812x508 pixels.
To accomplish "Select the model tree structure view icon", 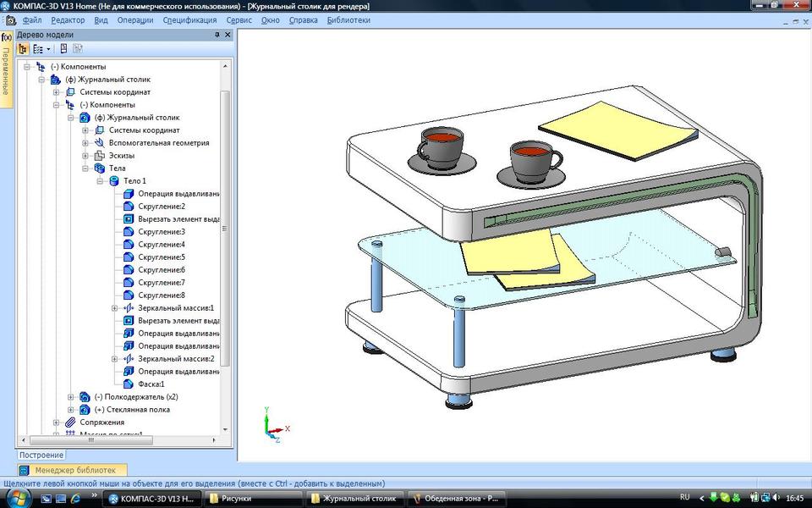I will 23,49.
